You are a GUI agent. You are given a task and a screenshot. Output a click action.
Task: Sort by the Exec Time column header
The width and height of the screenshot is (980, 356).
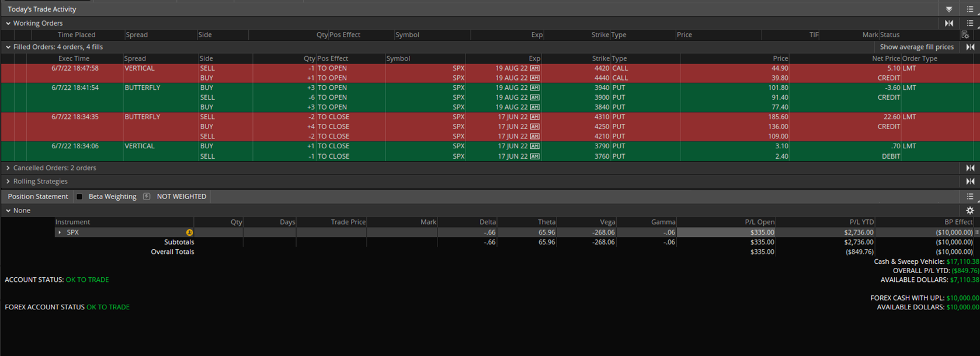(74, 58)
